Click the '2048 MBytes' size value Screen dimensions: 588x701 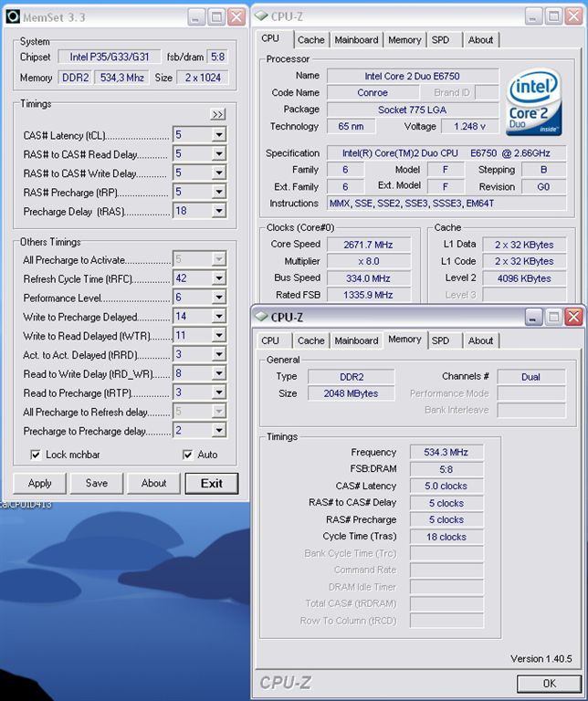351,393
